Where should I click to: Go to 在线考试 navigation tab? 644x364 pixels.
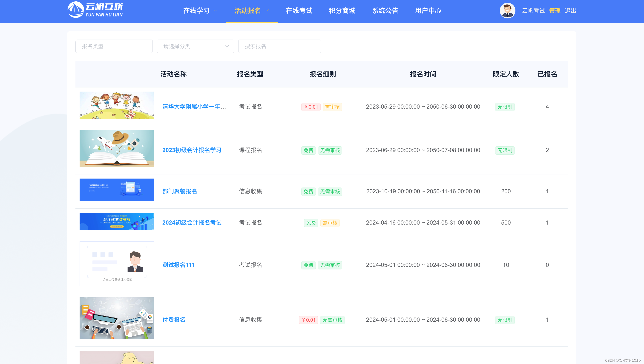(299, 11)
